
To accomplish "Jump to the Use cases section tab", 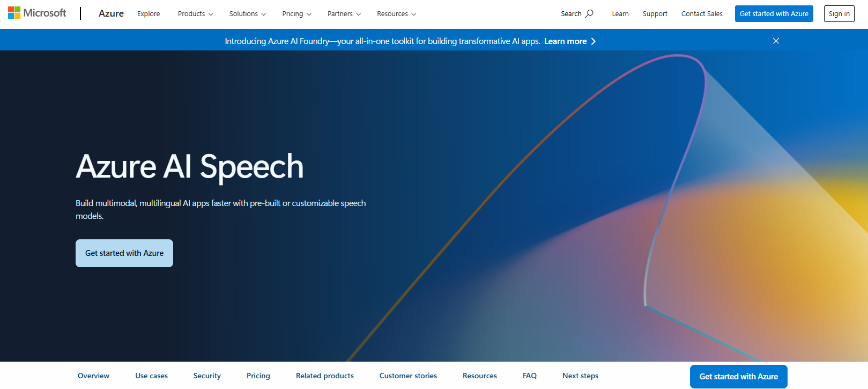I will coord(151,376).
